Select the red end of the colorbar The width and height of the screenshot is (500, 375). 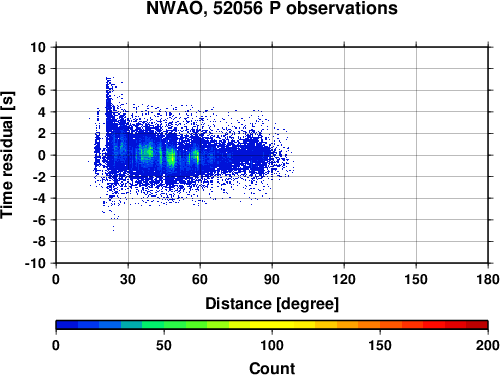pos(477,325)
